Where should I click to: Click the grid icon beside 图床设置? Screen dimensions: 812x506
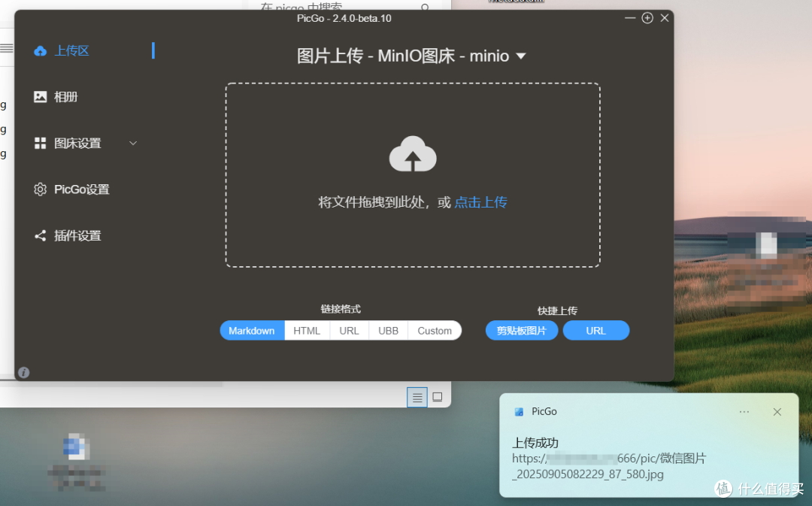point(40,143)
